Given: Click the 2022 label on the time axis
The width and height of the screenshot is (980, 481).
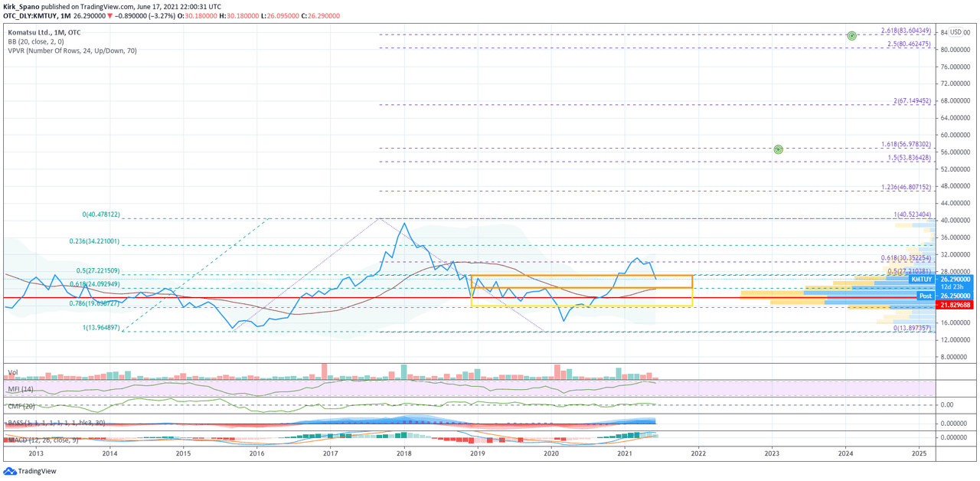Looking at the screenshot, I should pos(697,453).
